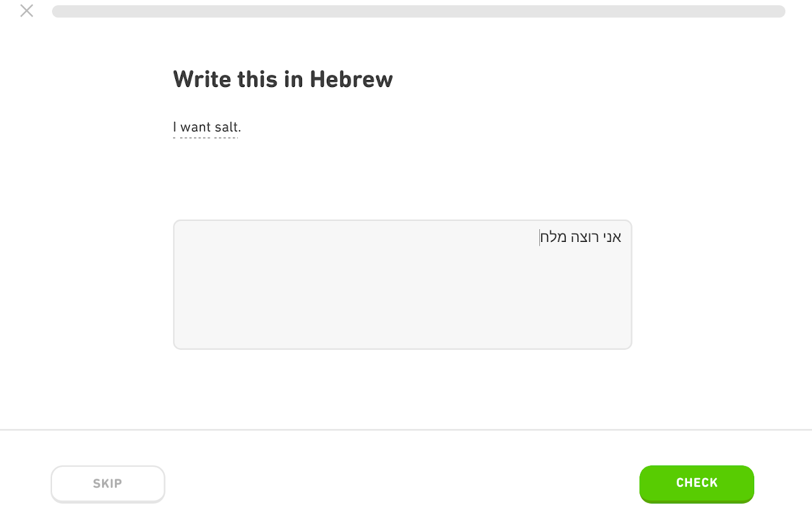Click the lesson progress bar
The image size is (812, 508).
(419, 11)
